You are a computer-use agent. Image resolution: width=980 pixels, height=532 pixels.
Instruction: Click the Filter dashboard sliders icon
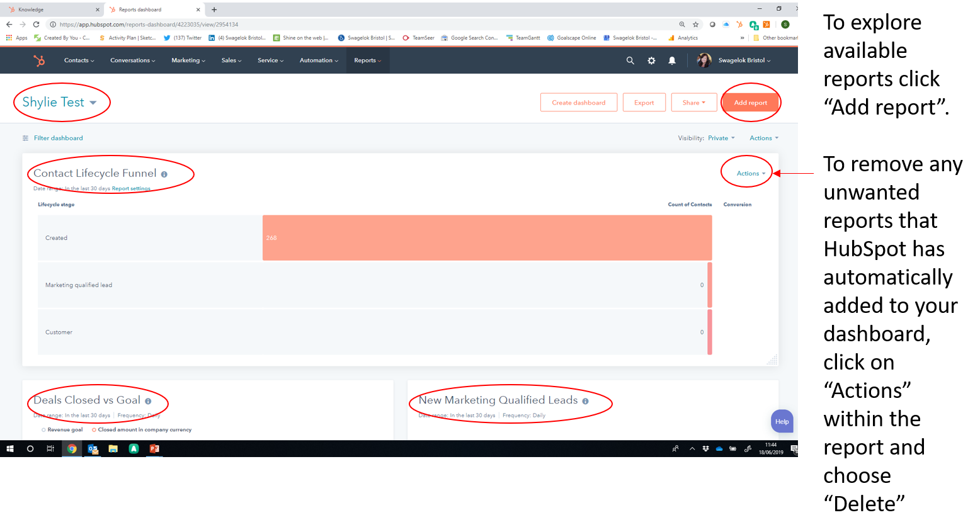click(x=25, y=138)
